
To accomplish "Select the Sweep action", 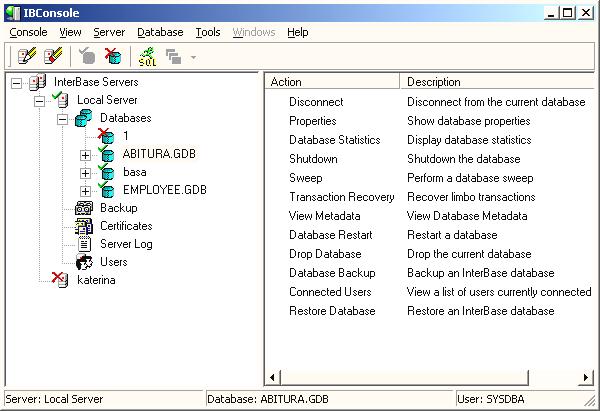I will pos(306,178).
